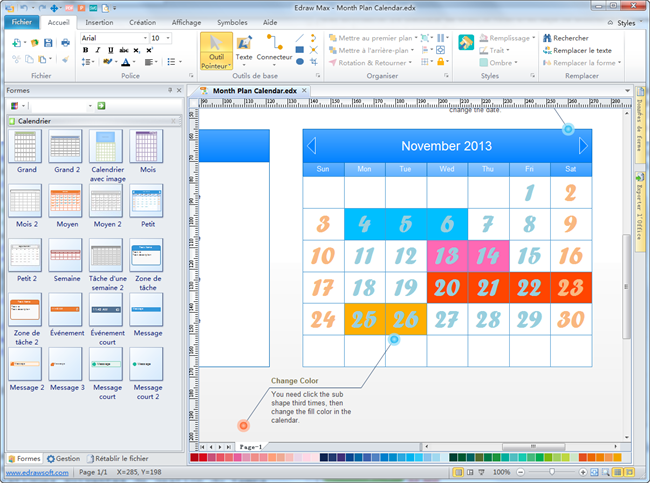Click the large Styles paint bucket icon

coord(466,42)
